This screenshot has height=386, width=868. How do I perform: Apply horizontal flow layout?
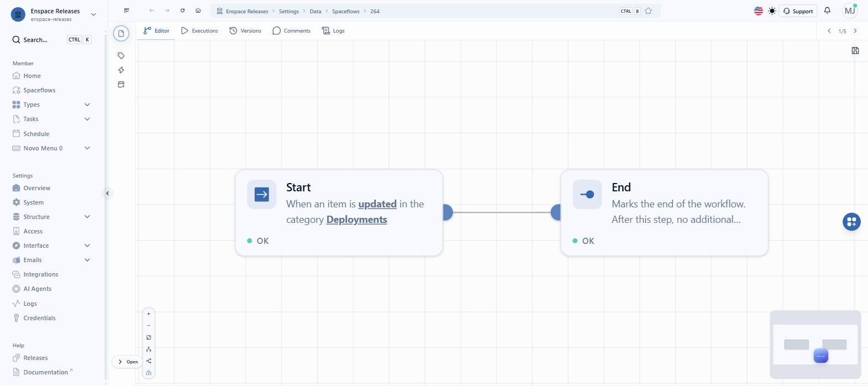click(x=148, y=361)
